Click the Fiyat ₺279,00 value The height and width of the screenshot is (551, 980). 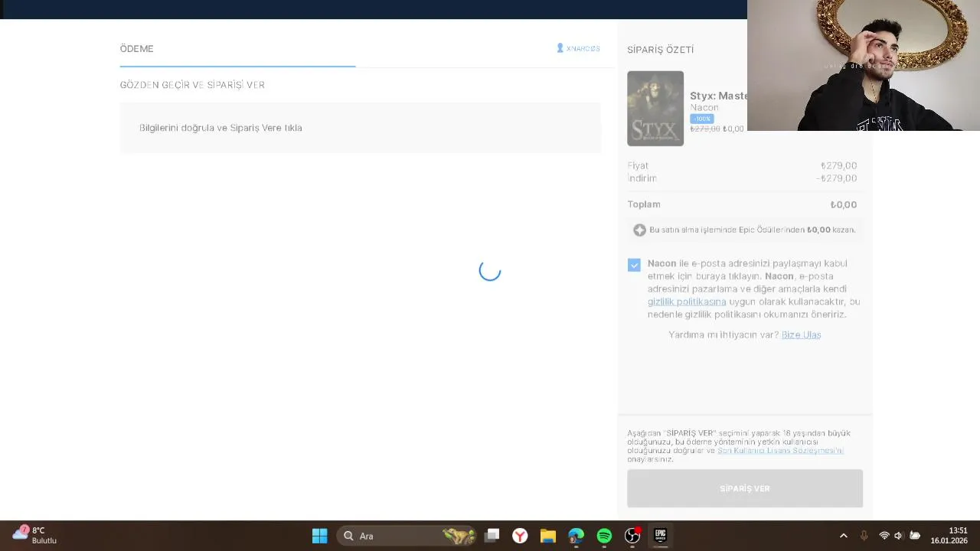(838, 165)
